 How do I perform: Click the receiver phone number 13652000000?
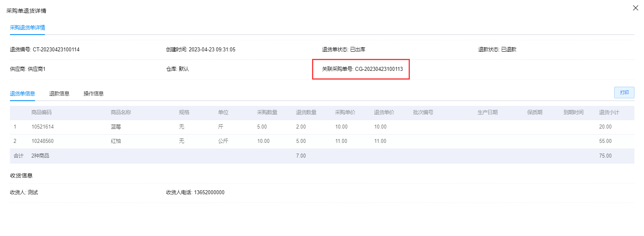pos(209,192)
